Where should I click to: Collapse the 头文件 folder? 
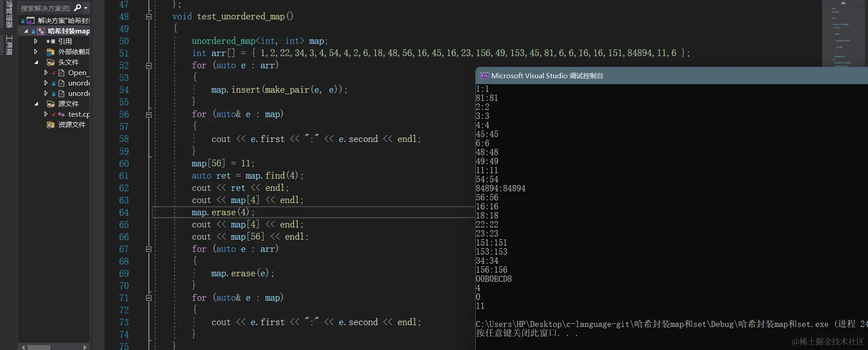tap(36, 62)
